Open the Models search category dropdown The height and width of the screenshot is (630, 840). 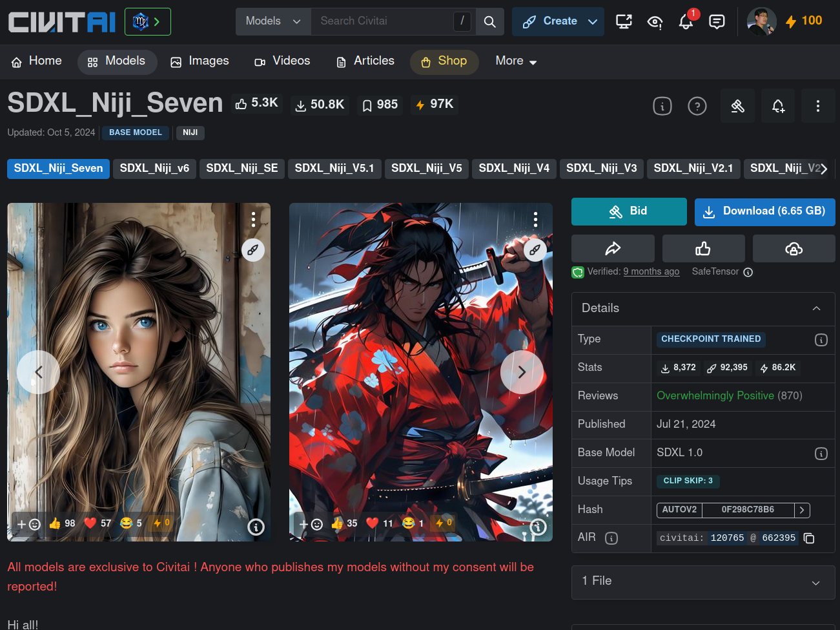coord(273,21)
